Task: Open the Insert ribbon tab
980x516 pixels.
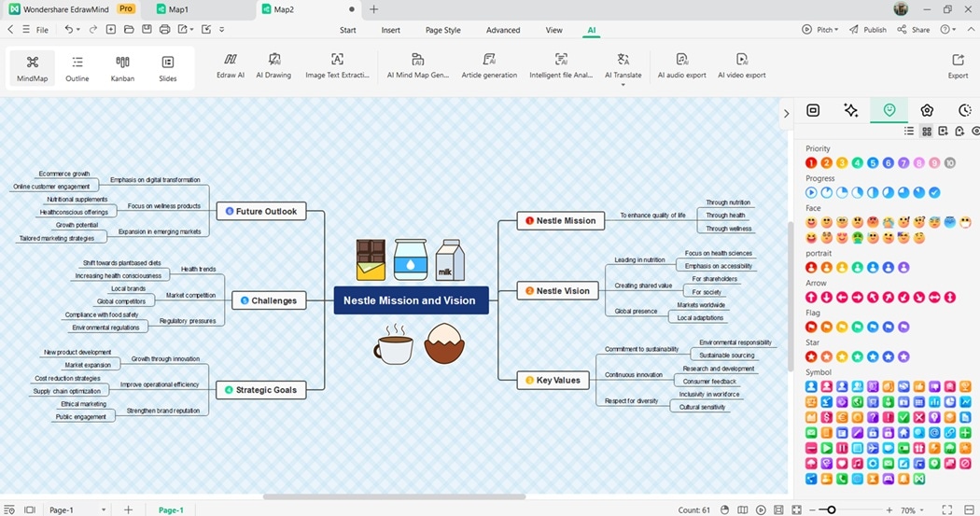Action: (x=391, y=30)
